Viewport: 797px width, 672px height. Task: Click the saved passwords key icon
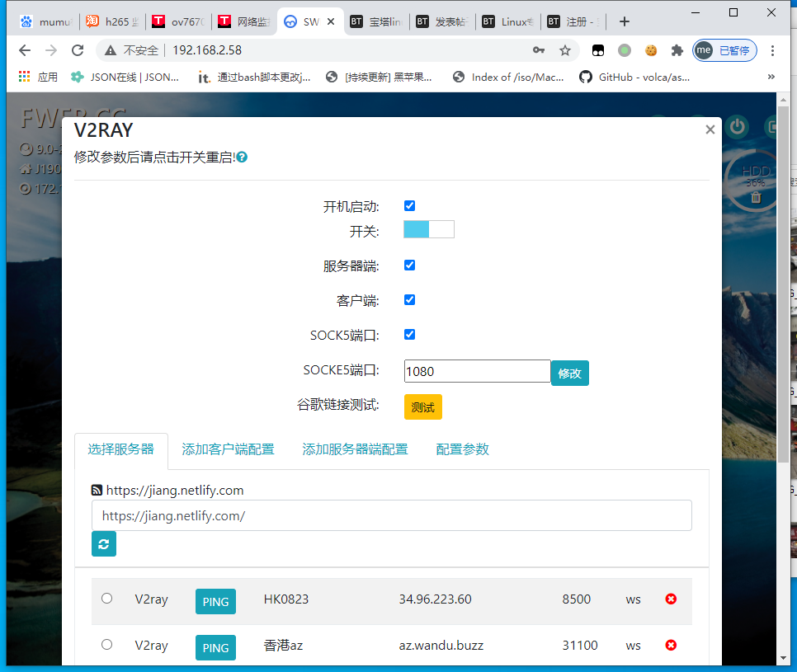[x=539, y=50]
